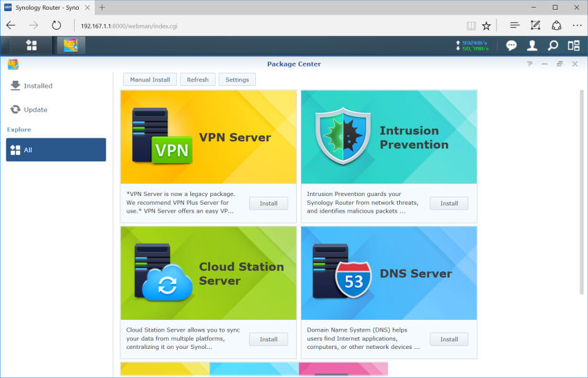Close the Package Center window

[574, 64]
